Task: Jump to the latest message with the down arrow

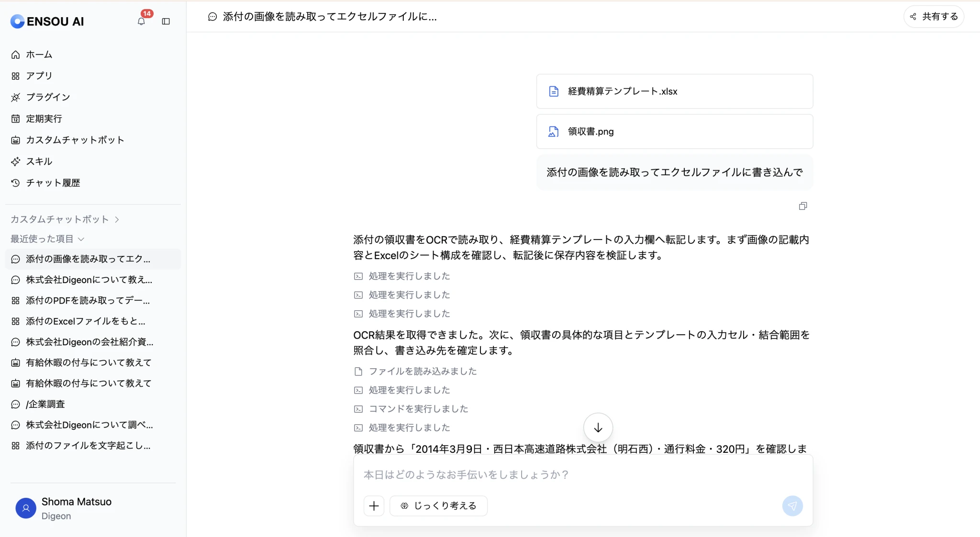Action: pos(598,427)
